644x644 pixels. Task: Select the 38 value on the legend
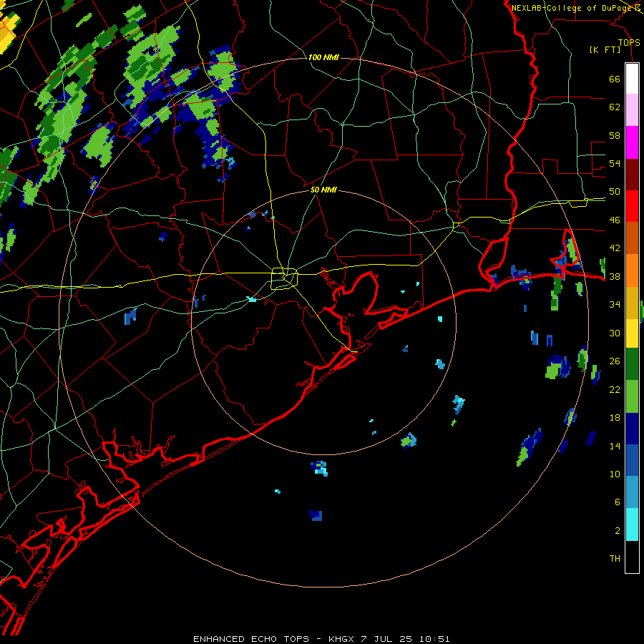tap(615, 276)
